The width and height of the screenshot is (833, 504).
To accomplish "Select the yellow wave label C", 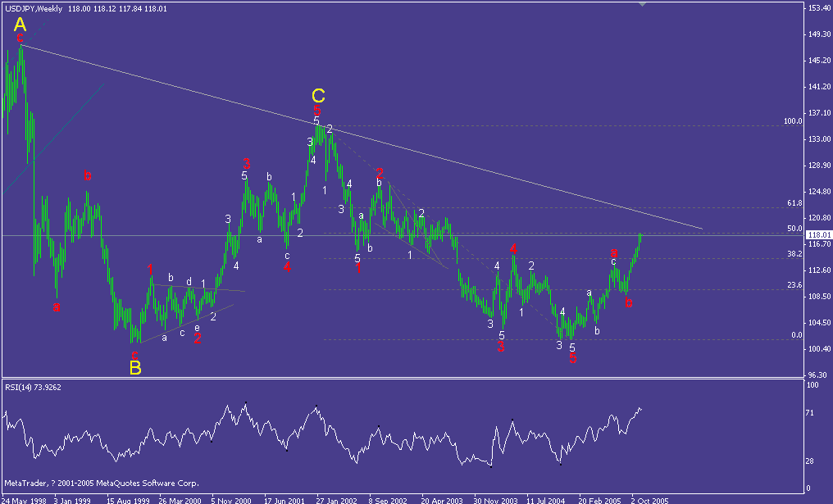I will [x=317, y=96].
